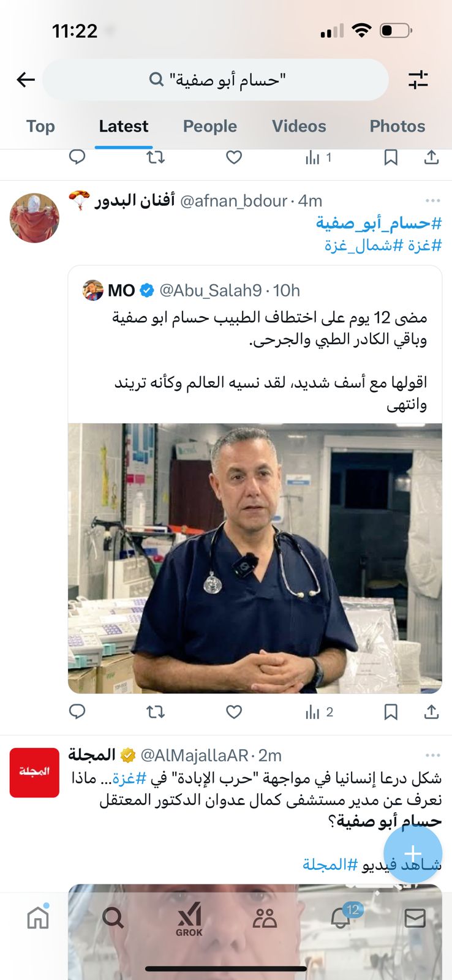
Task: Open Grok from bottom bar
Action: (x=189, y=920)
